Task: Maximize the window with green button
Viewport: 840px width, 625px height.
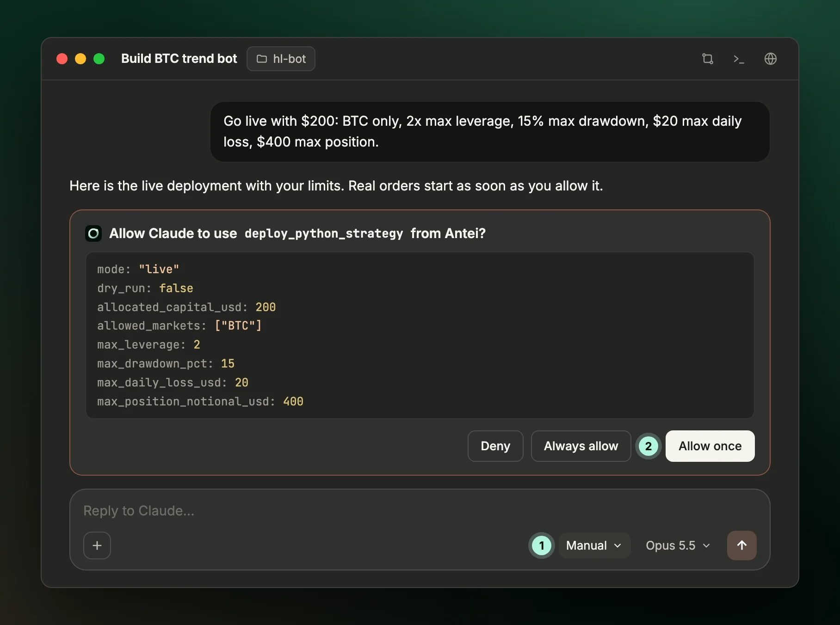Action: tap(99, 59)
